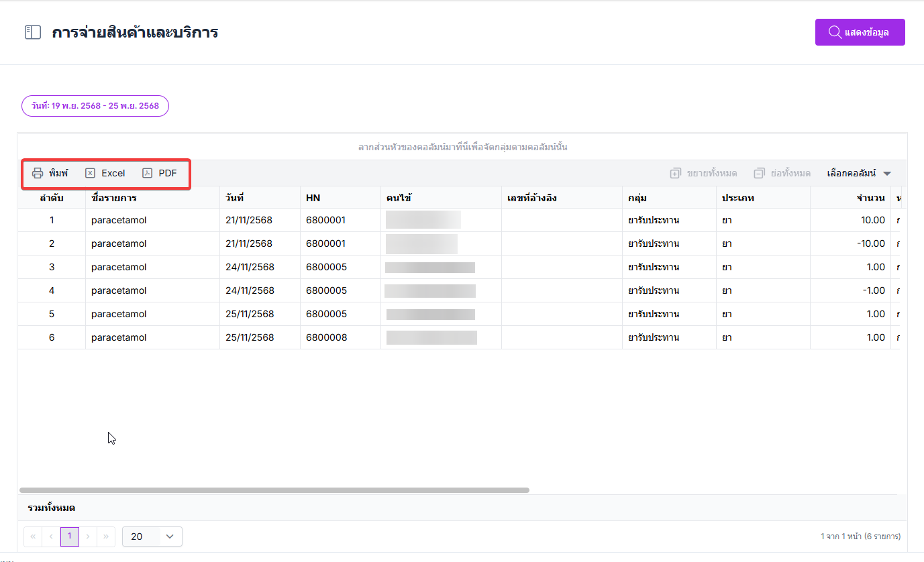This screenshot has height=562, width=924.
Task: Click the date 24/11/2568 in row 3
Action: [250, 267]
